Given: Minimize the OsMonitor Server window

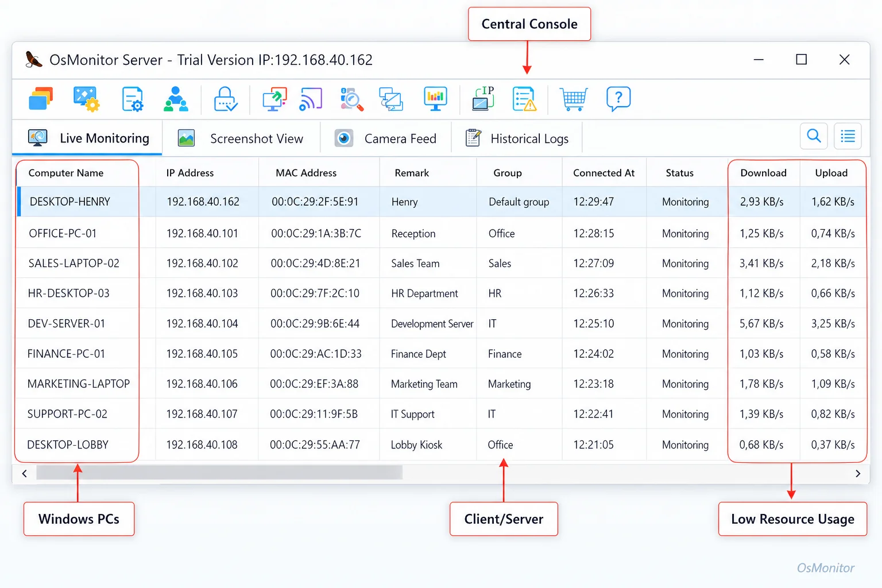Looking at the screenshot, I should 759,60.
